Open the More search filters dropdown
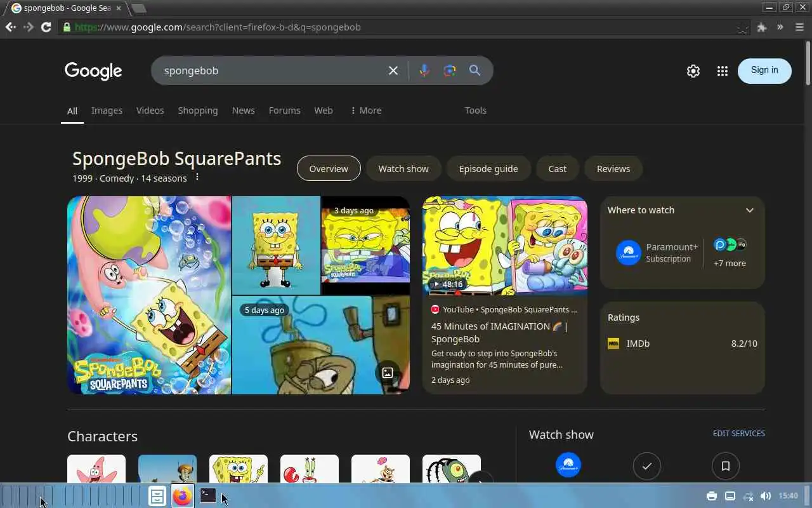This screenshot has height=508, width=812. point(365,110)
